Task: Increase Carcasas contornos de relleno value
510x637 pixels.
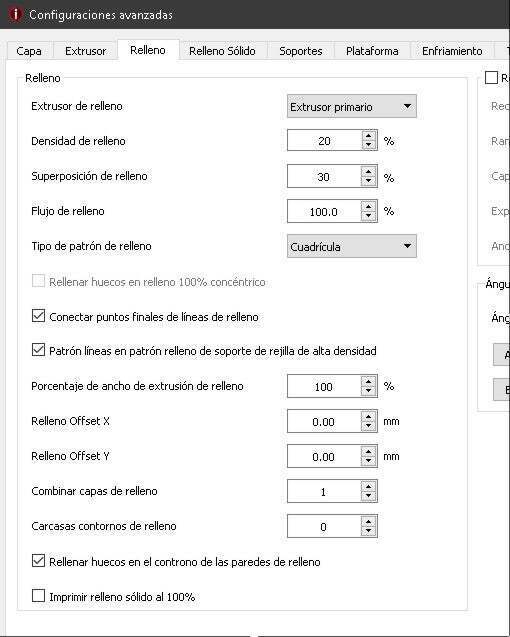Action: tap(369, 521)
